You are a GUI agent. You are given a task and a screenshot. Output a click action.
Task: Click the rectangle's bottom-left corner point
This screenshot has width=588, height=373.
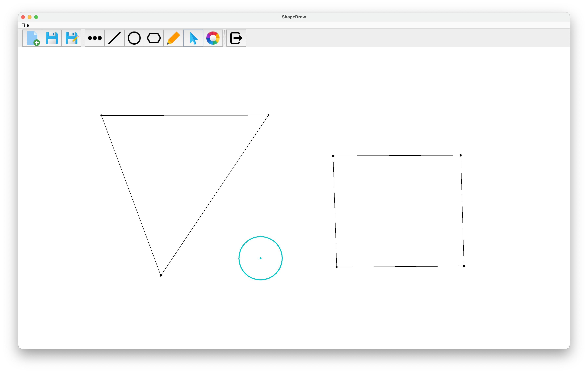[337, 267]
